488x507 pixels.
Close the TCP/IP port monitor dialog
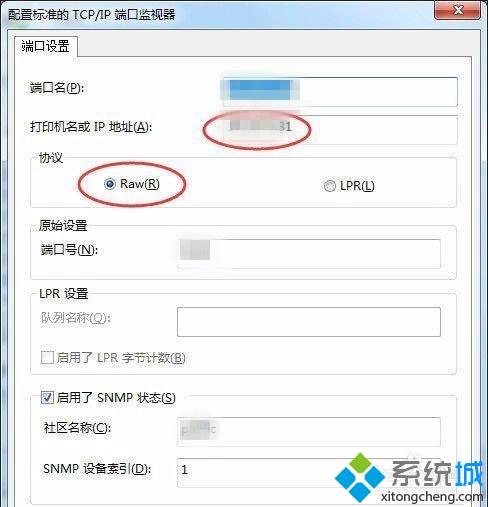pos(458,10)
